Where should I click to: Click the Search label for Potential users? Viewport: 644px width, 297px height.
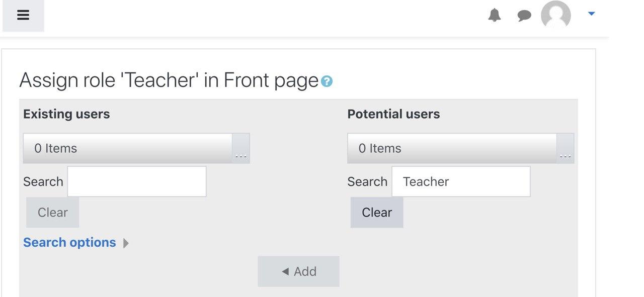click(367, 181)
